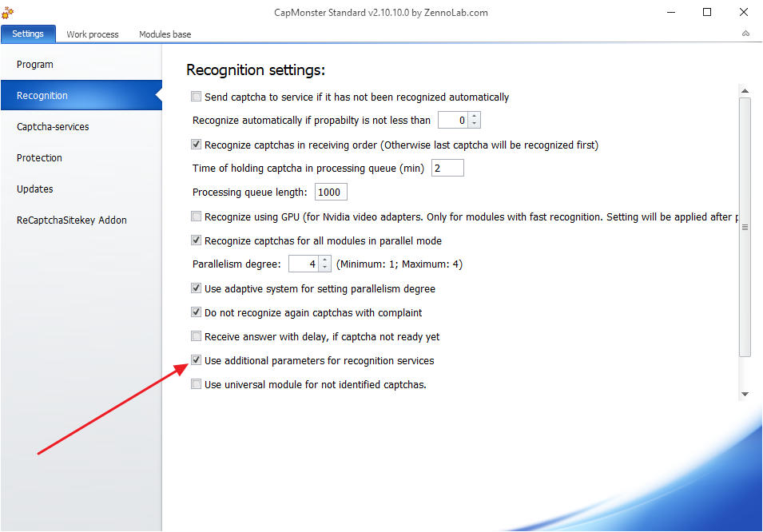Screen dimensions: 763x532
Task: Toggle Use adaptive system for parallelism degree
Action: pyautogui.click(x=196, y=288)
